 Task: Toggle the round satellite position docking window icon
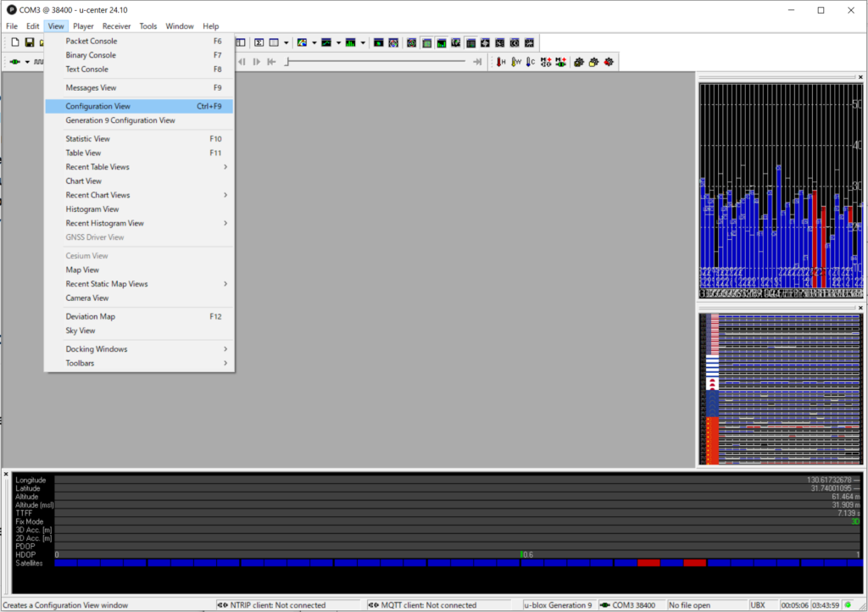point(412,42)
